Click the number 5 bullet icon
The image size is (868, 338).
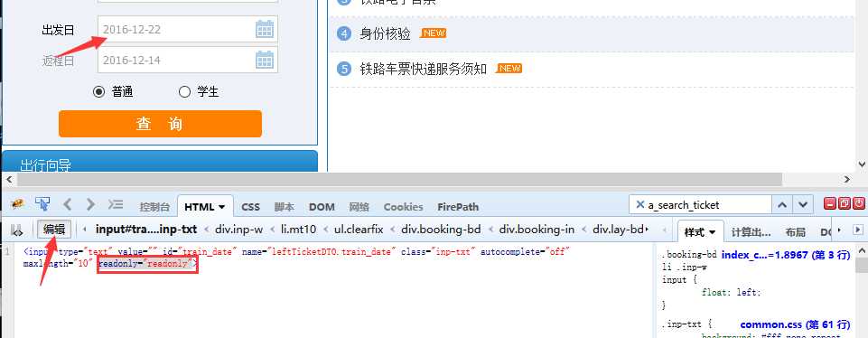tap(344, 69)
